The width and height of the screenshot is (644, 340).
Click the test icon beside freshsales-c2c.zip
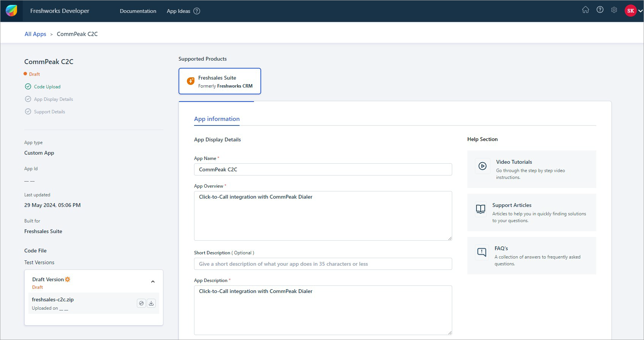(x=141, y=303)
